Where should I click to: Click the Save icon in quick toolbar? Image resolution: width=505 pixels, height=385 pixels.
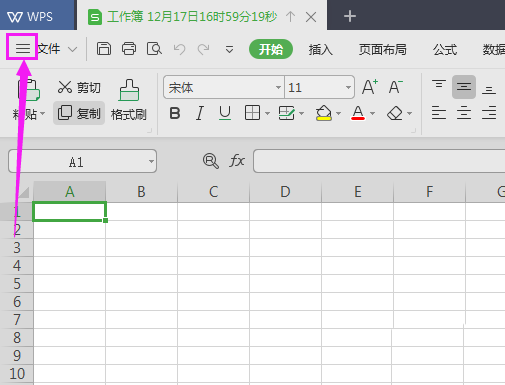tap(104, 49)
